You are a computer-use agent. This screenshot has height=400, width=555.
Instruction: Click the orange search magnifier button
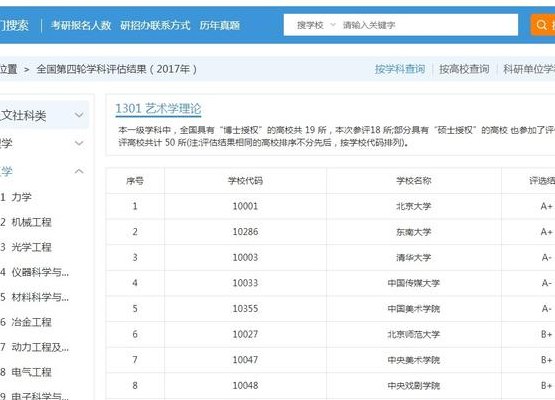(543, 25)
